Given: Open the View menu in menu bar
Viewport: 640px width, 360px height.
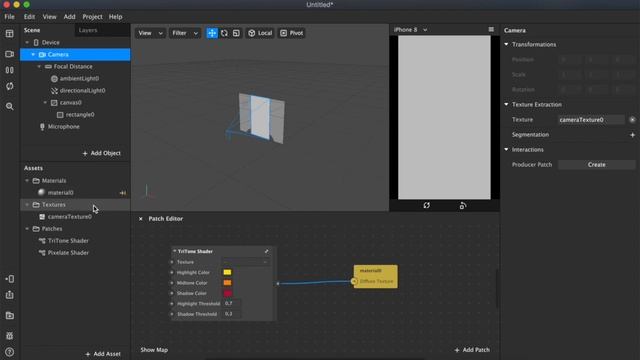Looking at the screenshot, I should [x=49, y=17].
